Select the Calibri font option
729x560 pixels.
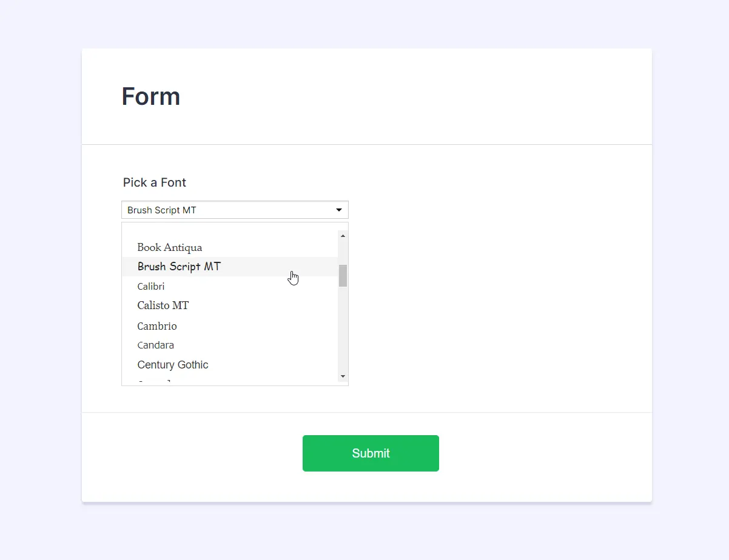151,286
